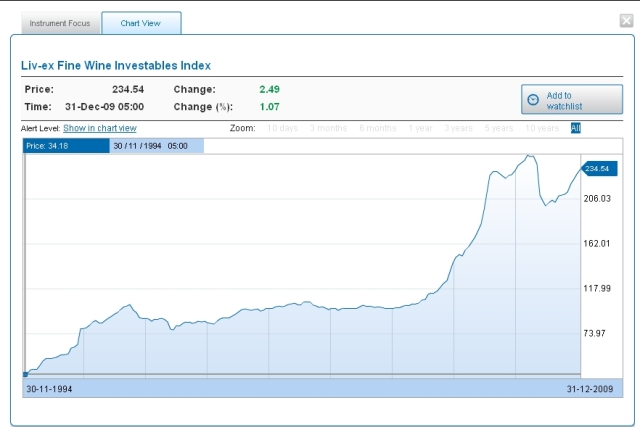
Task: Click the 30-11-1994 start date label
Action: 49,389
